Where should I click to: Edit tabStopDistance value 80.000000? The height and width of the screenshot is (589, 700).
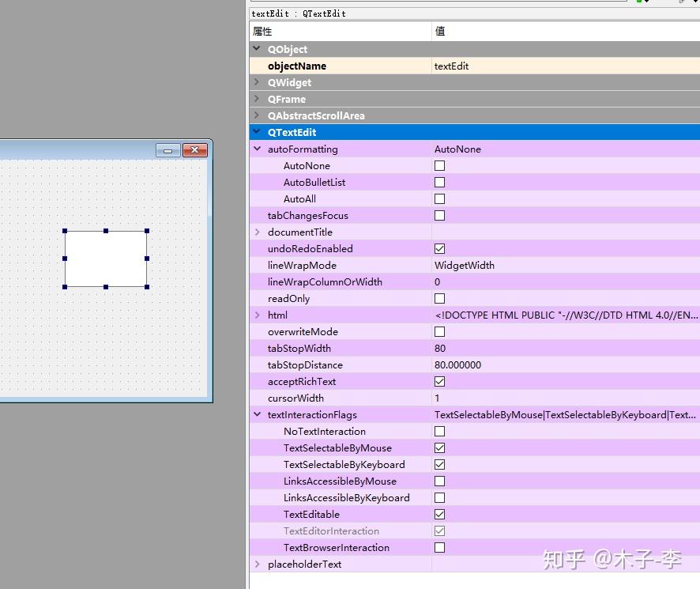point(566,365)
